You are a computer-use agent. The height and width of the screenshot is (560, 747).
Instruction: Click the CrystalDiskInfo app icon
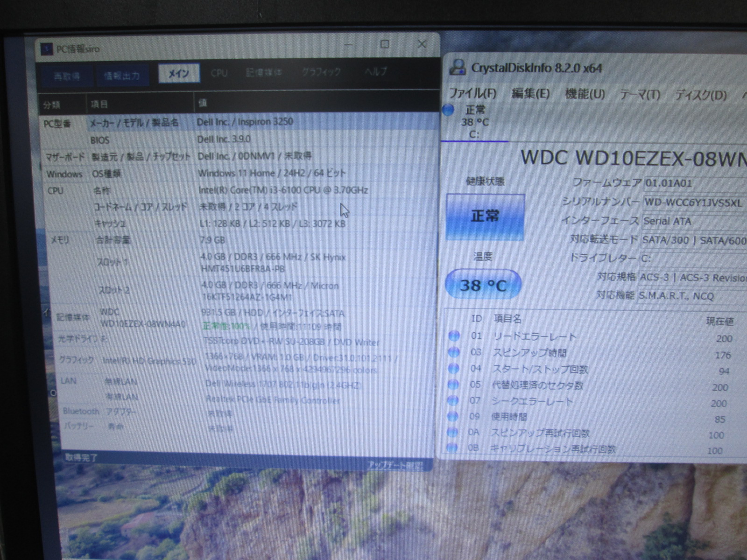tap(458, 68)
